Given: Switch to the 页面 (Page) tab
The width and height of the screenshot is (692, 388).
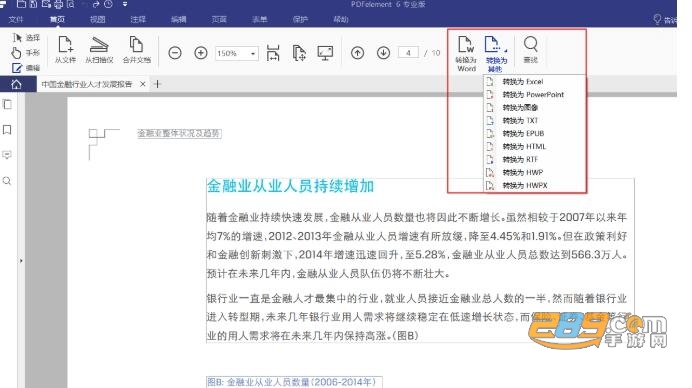Looking at the screenshot, I should [219, 19].
